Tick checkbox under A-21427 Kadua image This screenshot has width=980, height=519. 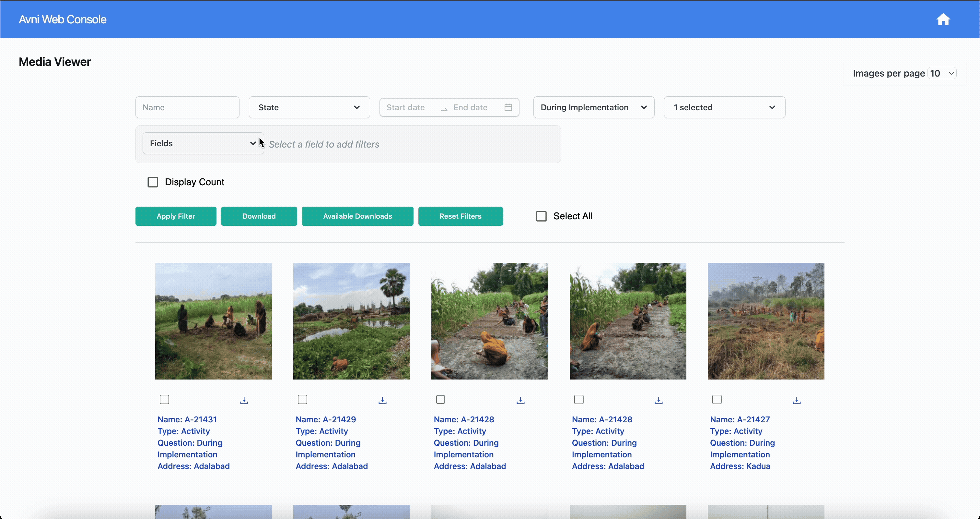click(x=717, y=399)
